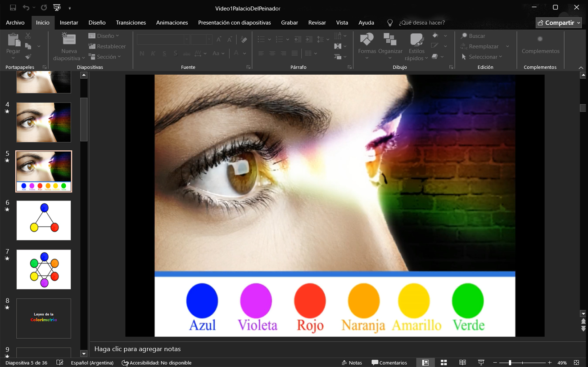Screen dimensions: 588x367
Task: Click the Pegar clipboard icon
Action: click(x=14, y=40)
